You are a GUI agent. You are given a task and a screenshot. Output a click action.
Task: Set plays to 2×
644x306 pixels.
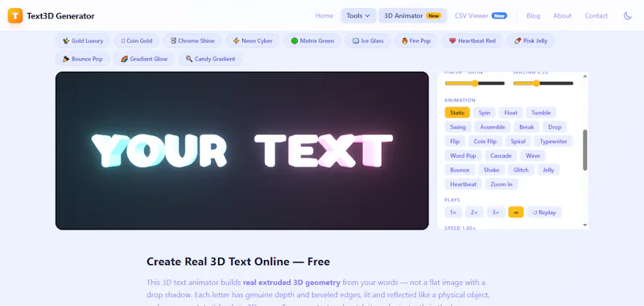[x=474, y=213]
